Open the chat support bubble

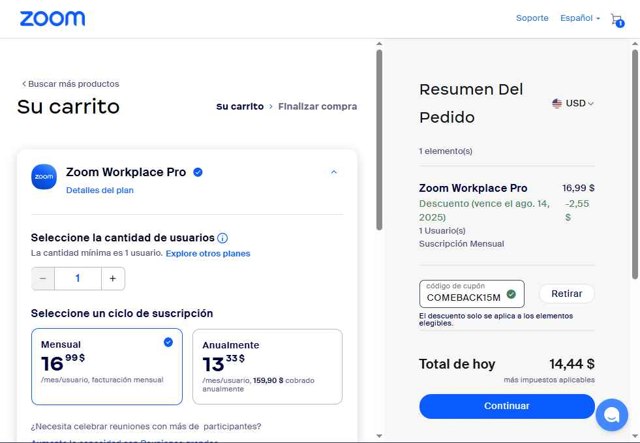(x=611, y=414)
